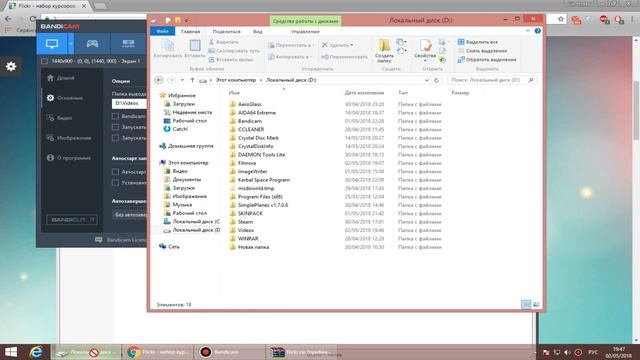Switch to Bandicam from the taskbar
This screenshot has width=640, height=360.
[229, 352]
